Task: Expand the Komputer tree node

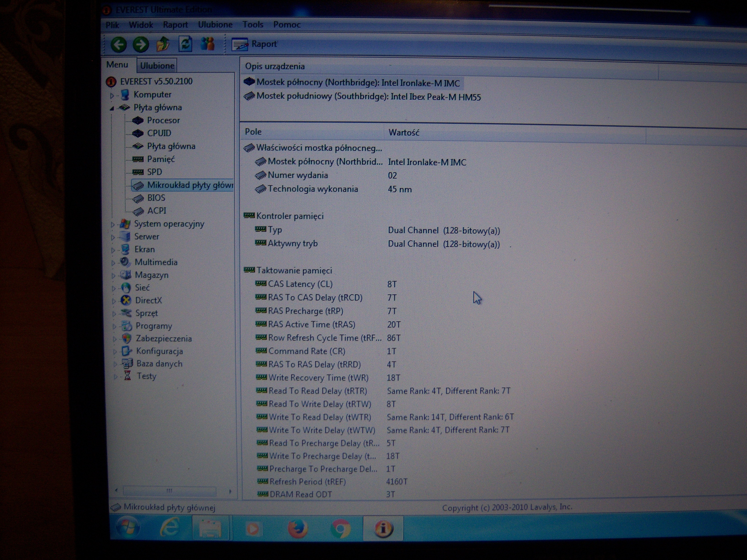Action: pyautogui.click(x=112, y=96)
